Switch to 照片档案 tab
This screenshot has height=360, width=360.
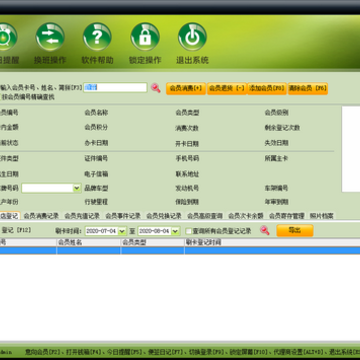[x=321, y=216]
